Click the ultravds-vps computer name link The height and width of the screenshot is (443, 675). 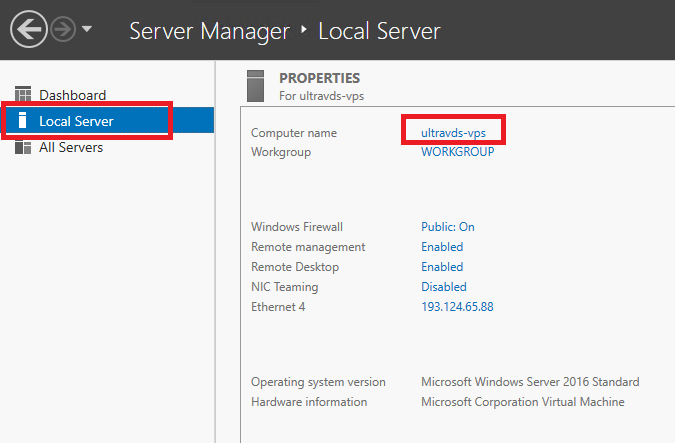453,133
